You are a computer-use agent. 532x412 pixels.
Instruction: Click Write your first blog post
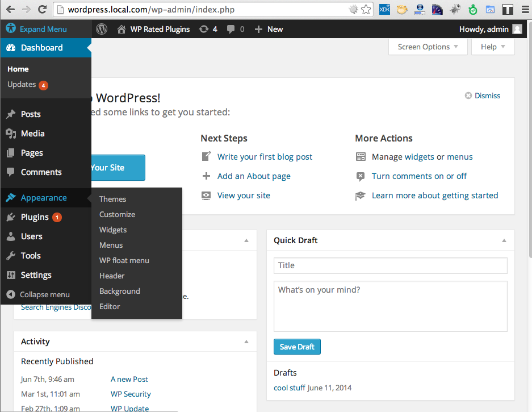pyautogui.click(x=265, y=157)
